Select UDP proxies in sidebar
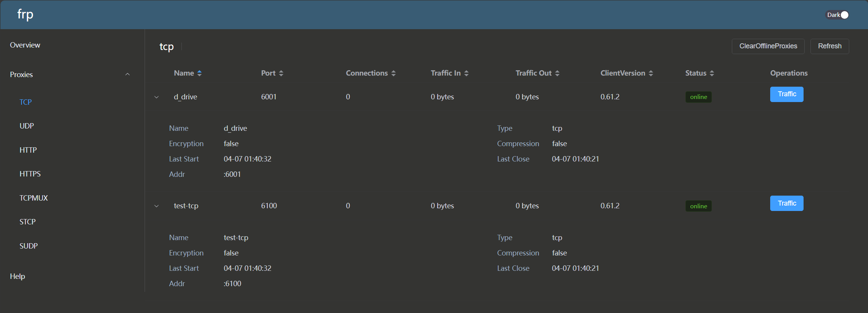Screen dimensions: 868x313 pos(26,126)
